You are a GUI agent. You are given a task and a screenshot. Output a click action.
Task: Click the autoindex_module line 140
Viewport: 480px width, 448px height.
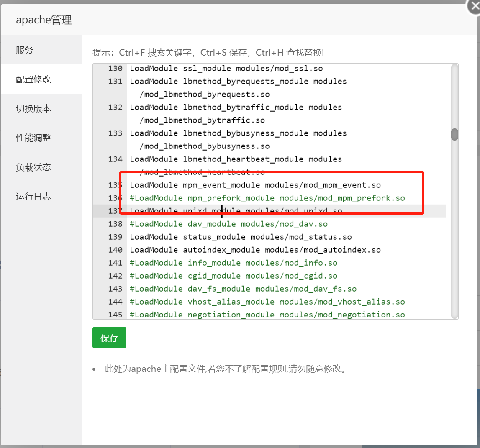pos(255,250)
